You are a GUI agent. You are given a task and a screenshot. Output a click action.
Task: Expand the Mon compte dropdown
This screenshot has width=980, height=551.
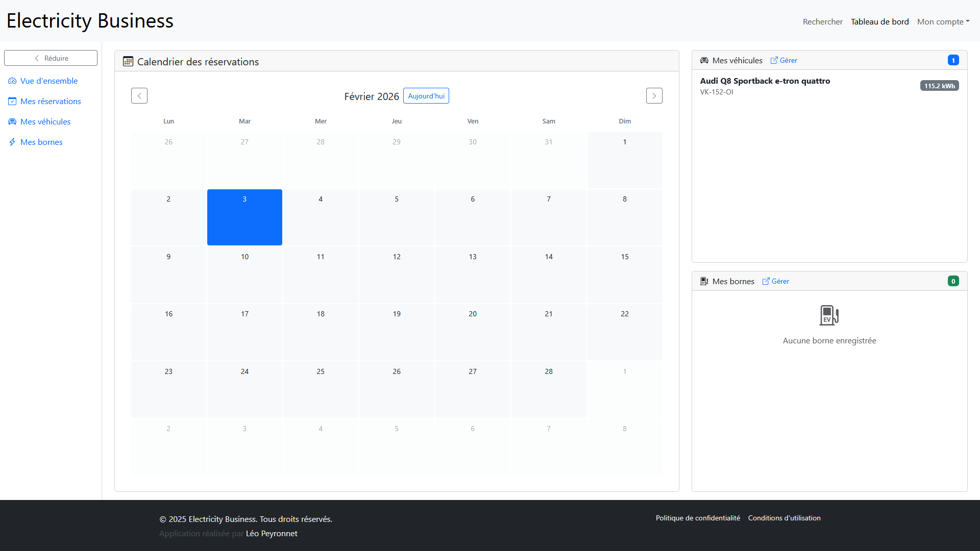(x=943, y=22)
